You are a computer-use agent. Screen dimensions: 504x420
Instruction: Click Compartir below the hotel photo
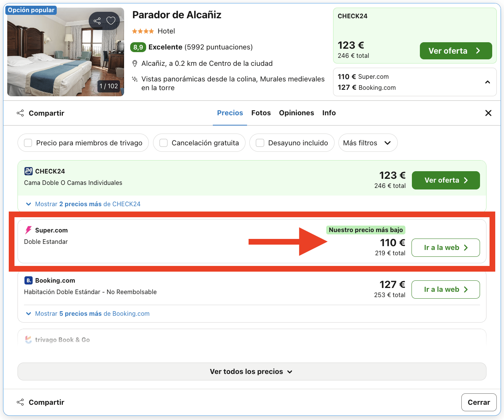pos(41,113)
